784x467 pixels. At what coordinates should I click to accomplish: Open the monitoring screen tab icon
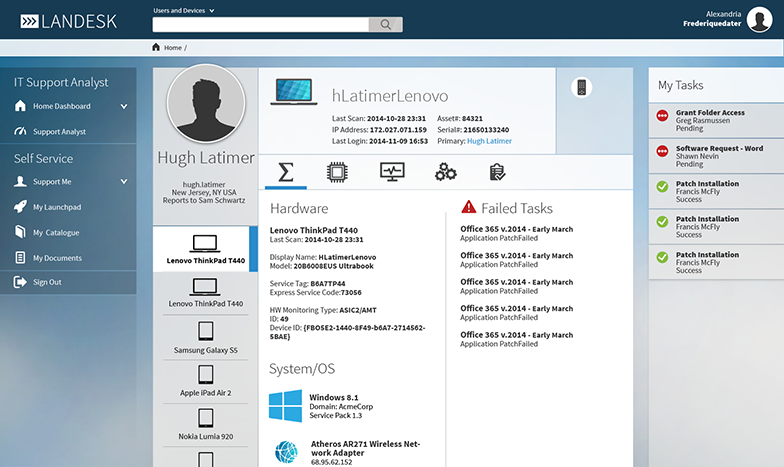coord(392,172)
